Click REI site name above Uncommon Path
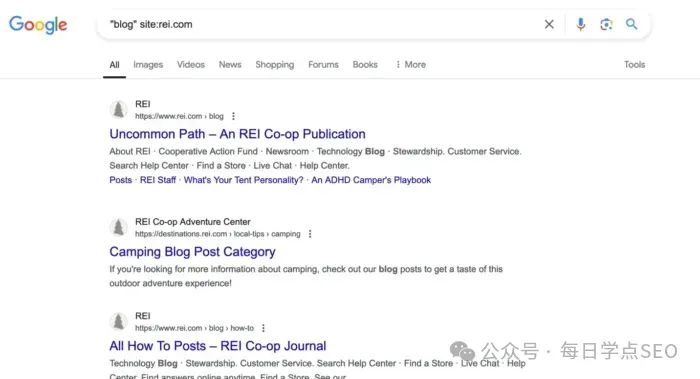700x379 pixels. click(x=143, y=104)
